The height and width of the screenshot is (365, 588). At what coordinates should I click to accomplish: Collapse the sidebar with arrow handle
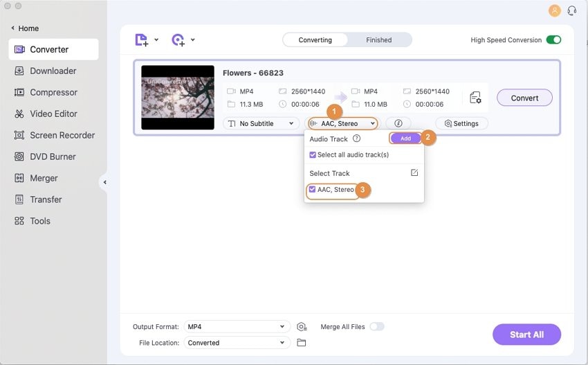pyautogui.click(x=105, y=182)
